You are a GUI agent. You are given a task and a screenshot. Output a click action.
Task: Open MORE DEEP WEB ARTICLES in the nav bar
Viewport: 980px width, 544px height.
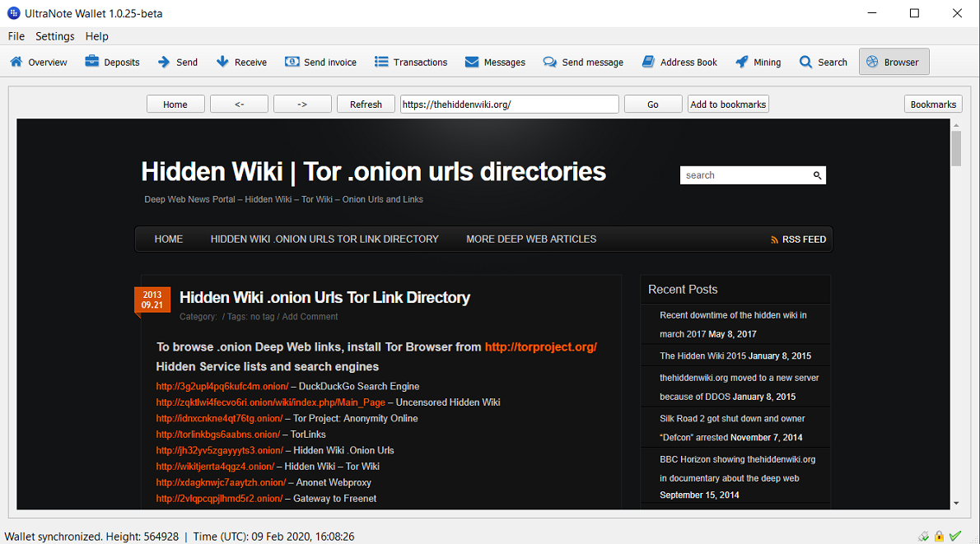[x=531, y=239]
